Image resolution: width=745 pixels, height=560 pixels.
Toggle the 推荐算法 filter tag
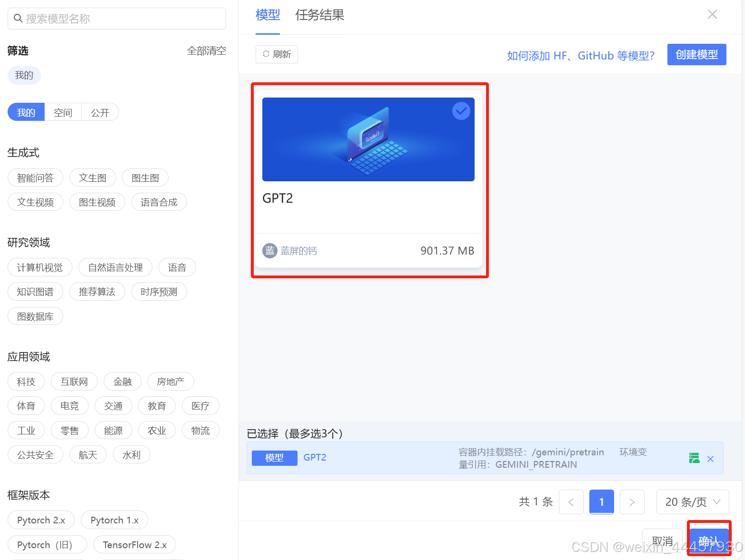97,291
